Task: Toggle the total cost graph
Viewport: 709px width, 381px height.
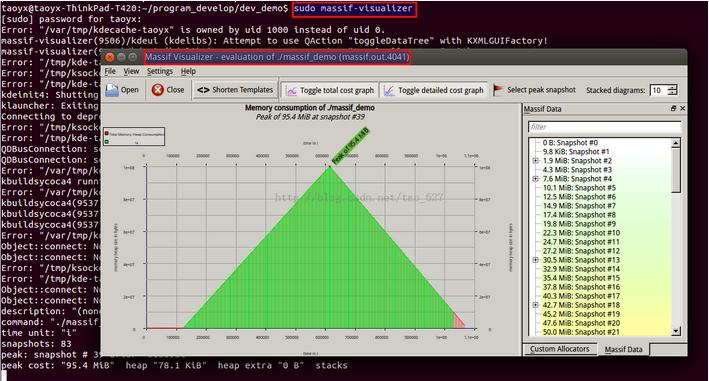Action: pyautogui.click(x=330, y=90)
